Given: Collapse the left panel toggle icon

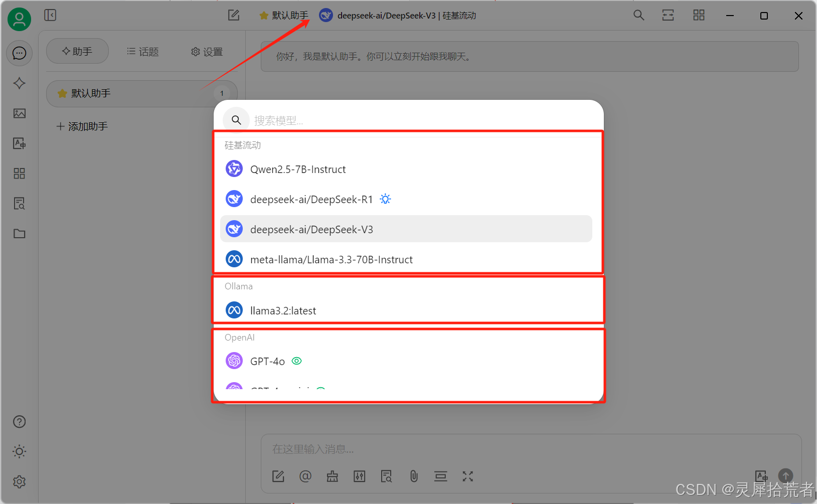Looking at the screenshot, I should (50, 15).
